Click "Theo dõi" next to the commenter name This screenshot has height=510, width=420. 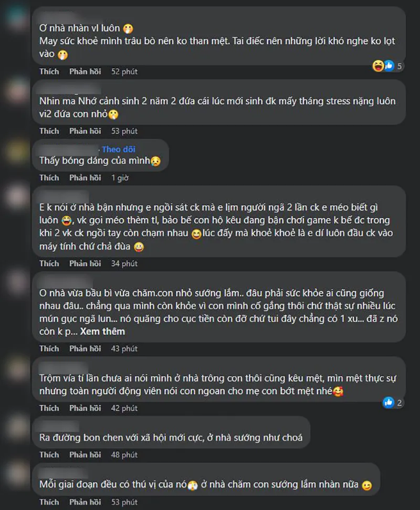click(x=119, y=150)
